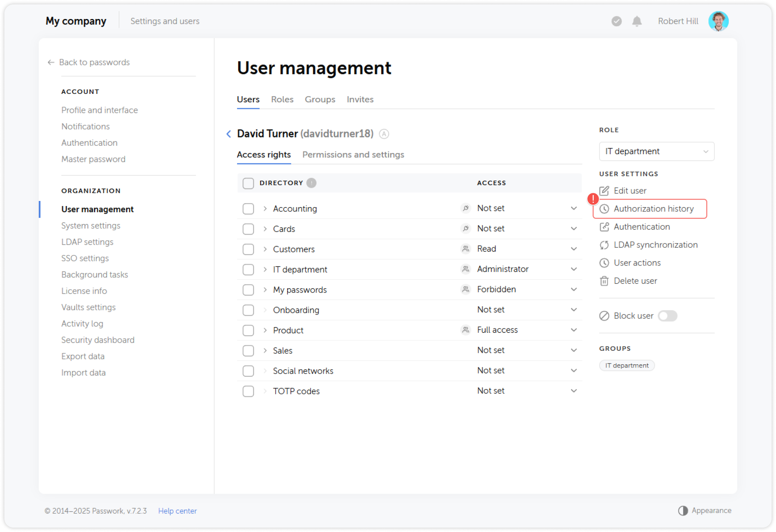Click the checkmark status icon in top bar
The width and height of the screenshot is (776, 532).
tap(616, 21)
